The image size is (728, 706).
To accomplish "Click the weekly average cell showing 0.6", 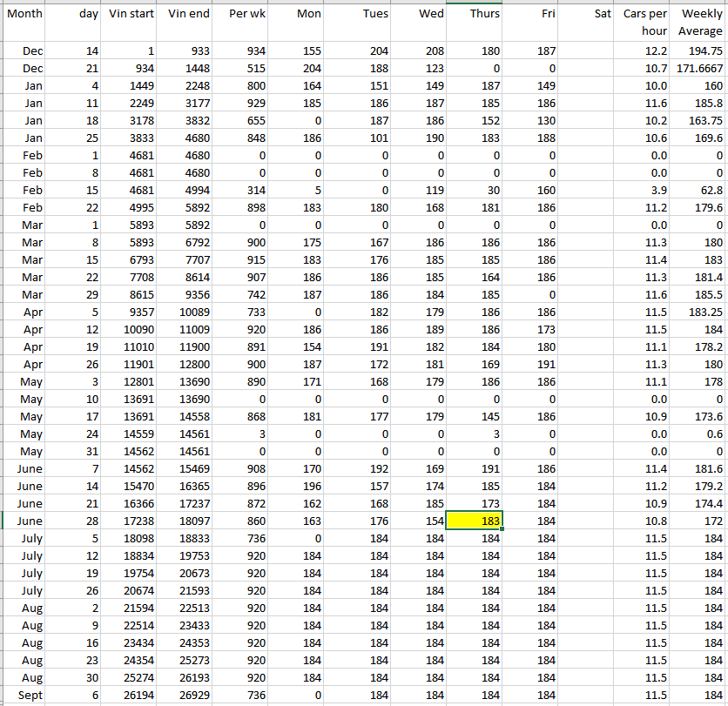I will point(713,434).
